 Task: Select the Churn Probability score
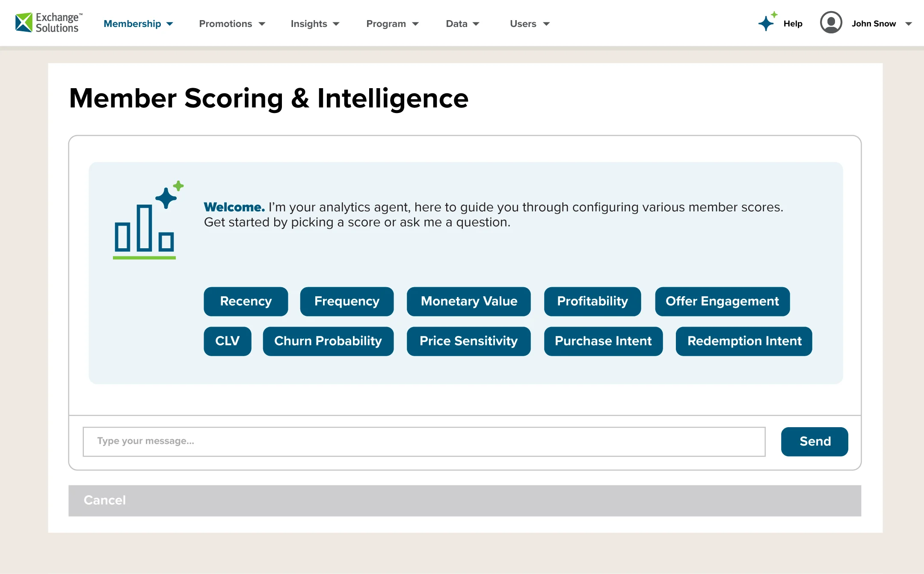[328, 341]
